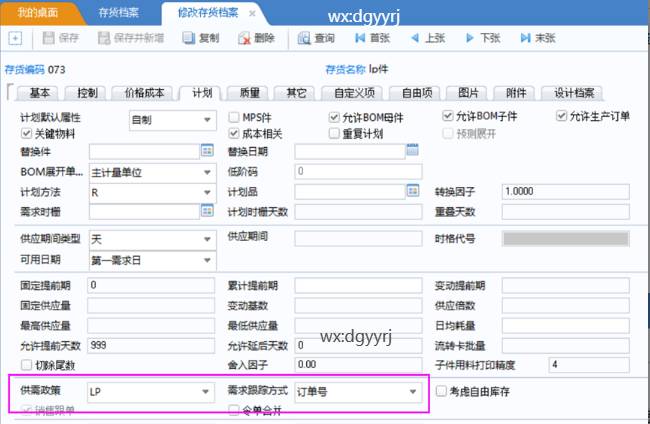The image size is (650, 424).
Task: Open the lookup icon beside 替换件 field
Action: tap(207, 151)
